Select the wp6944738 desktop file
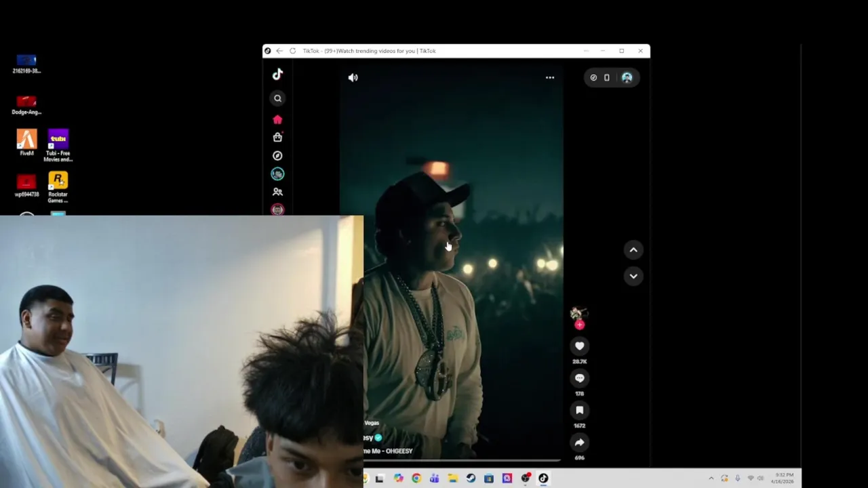868x488 pixels. pyautogui.click(x=26, y=185)
